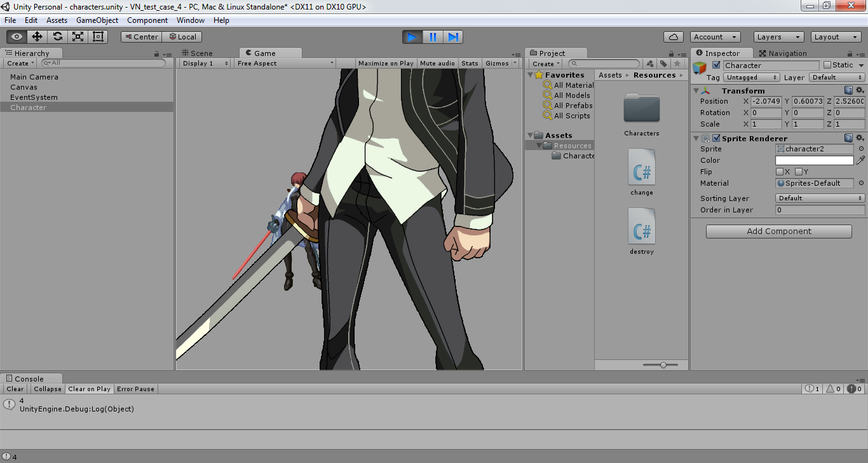Select the Rect Transform tool

click(98, 37)
